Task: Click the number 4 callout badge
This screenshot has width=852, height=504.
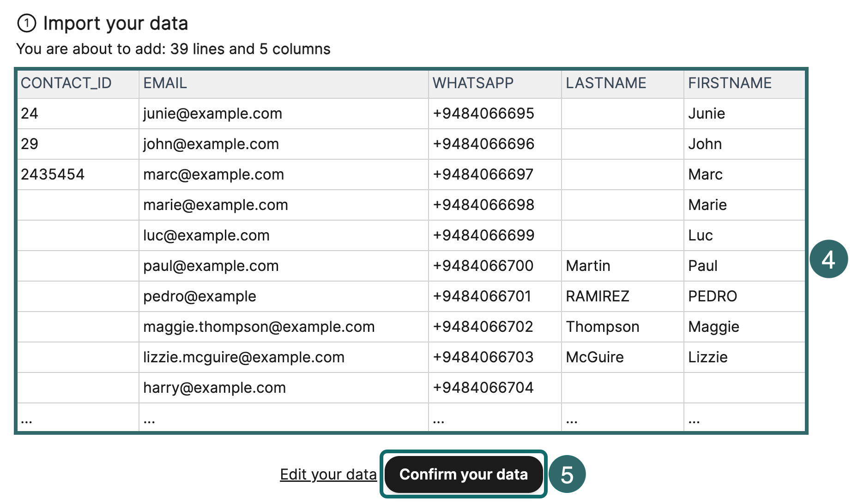Action: tap(828, 259)
